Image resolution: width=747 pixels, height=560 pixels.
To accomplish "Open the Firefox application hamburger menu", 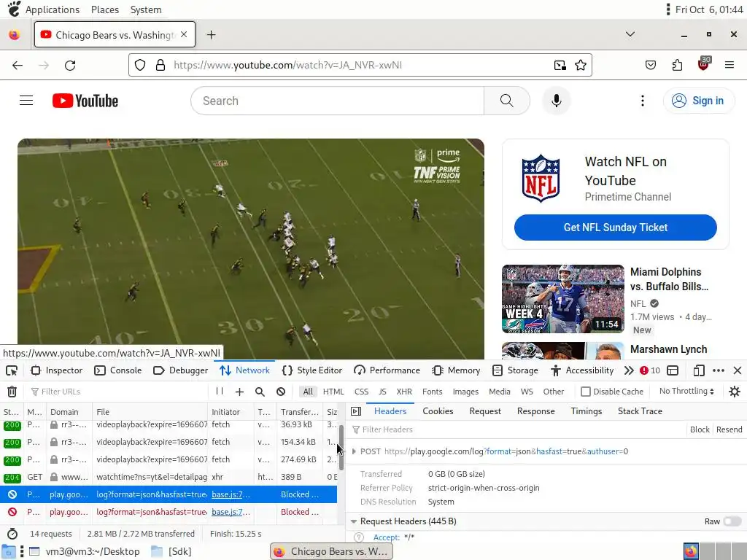I will (729, 65).
